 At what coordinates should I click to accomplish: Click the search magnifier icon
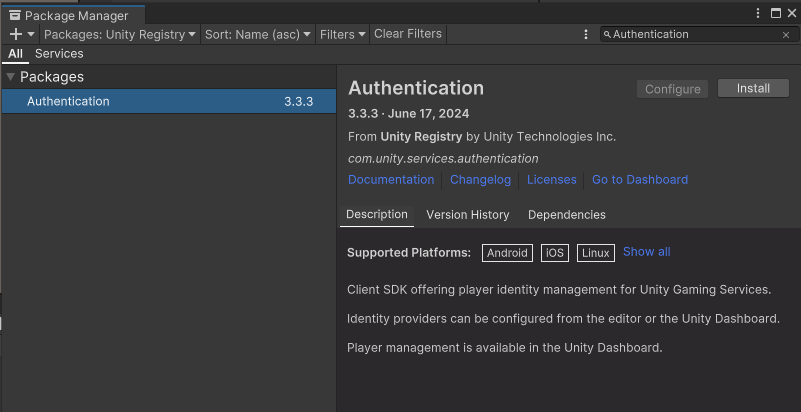tap(607, 34)
